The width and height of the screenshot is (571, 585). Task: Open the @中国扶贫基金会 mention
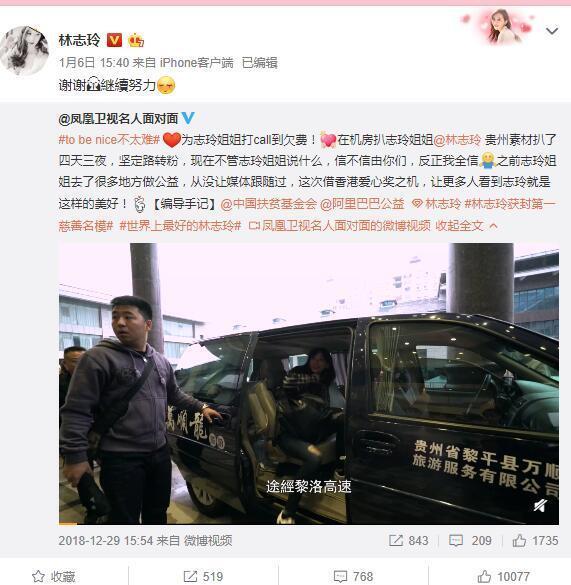268,204
